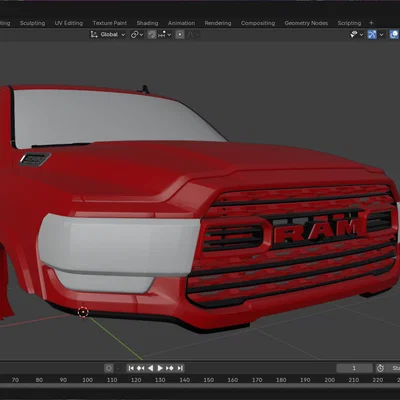The width and height of the screenshot is (400, 400).
Task: Open the UV Editing workspace tab
Action: pyautogui.click(x=69, y=23)
